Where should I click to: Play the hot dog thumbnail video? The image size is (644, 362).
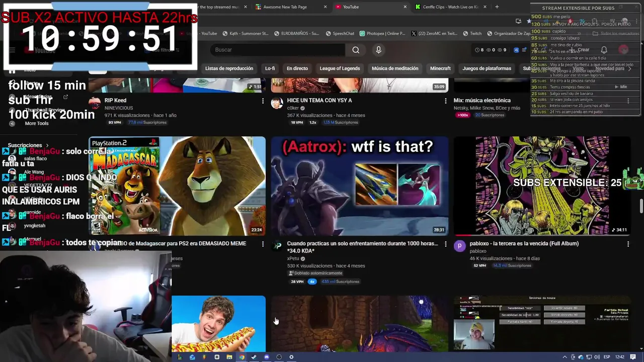click(218, 324)
